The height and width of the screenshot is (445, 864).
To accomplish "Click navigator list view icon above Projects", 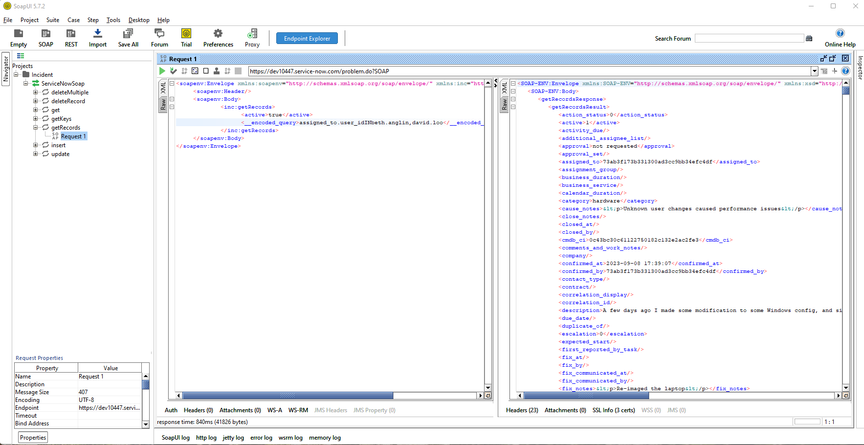I will [20, 56].
